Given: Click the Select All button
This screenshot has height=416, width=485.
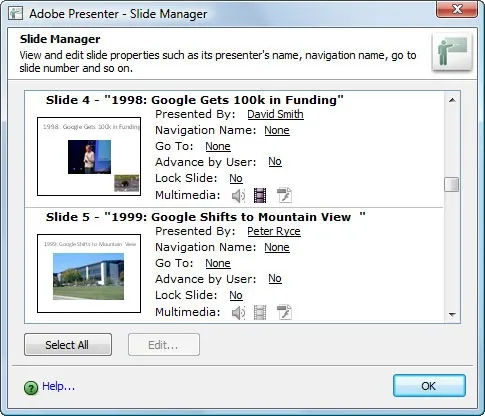Looking at the screenshot, I should [68, 345].
